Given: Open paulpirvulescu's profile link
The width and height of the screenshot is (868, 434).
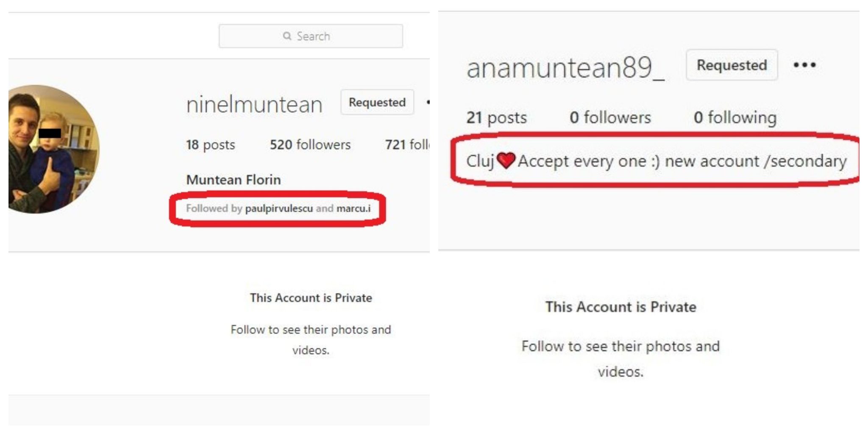Looking at the screenshot, I should 279,209.
